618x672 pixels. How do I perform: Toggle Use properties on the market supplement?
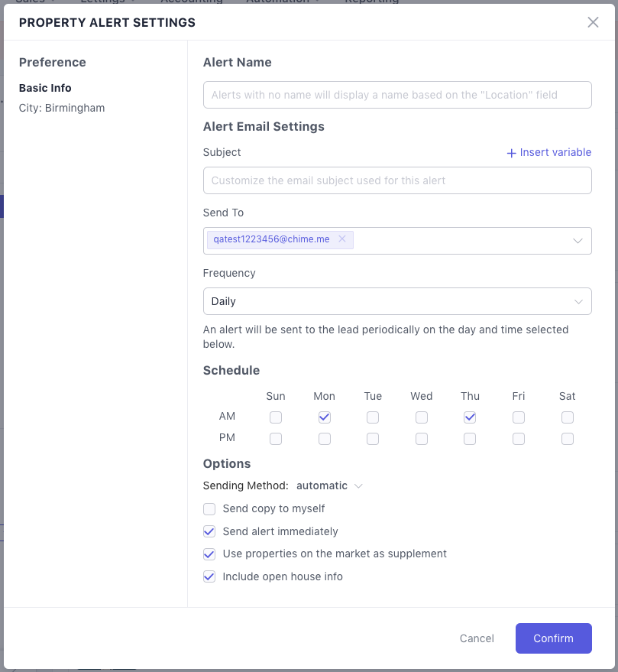[x=209, y=554]
